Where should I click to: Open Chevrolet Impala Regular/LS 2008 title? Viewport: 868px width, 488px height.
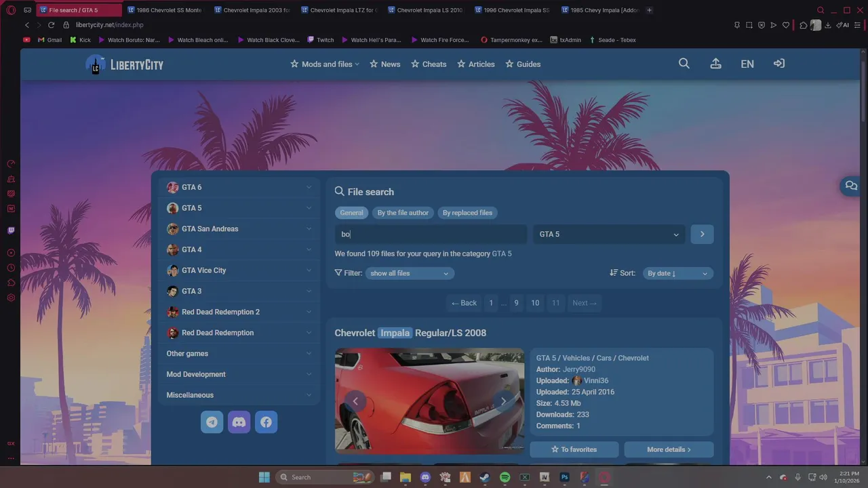coord(410,333)
